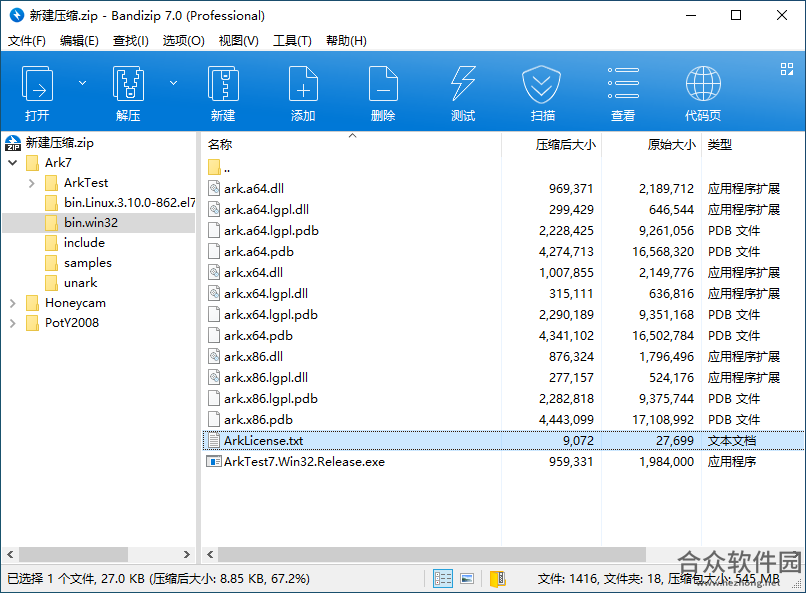Click the yellow archive icon in status bar
This screenshot has height=593, width=806.
(x=498, y=579)
